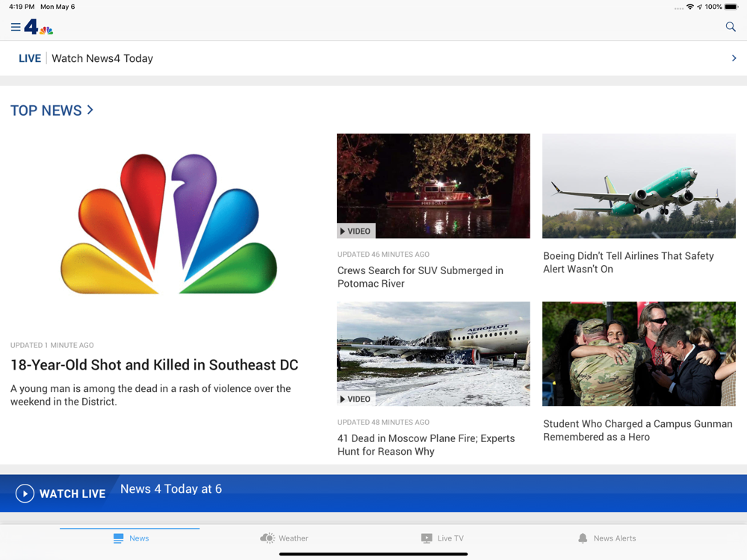
Task: Open burned Aeroflot plane thumbnail
Action: 433,354
